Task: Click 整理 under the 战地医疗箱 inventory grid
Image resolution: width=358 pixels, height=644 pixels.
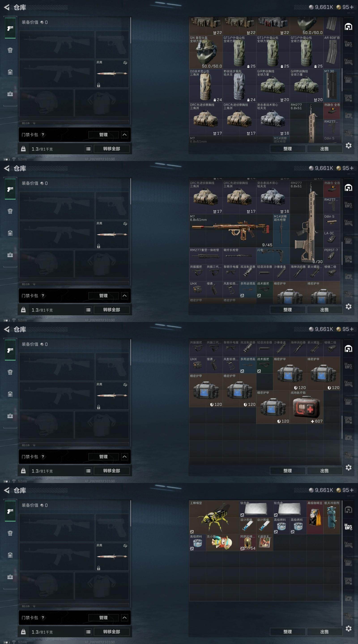Action: (x=288, y=471)
